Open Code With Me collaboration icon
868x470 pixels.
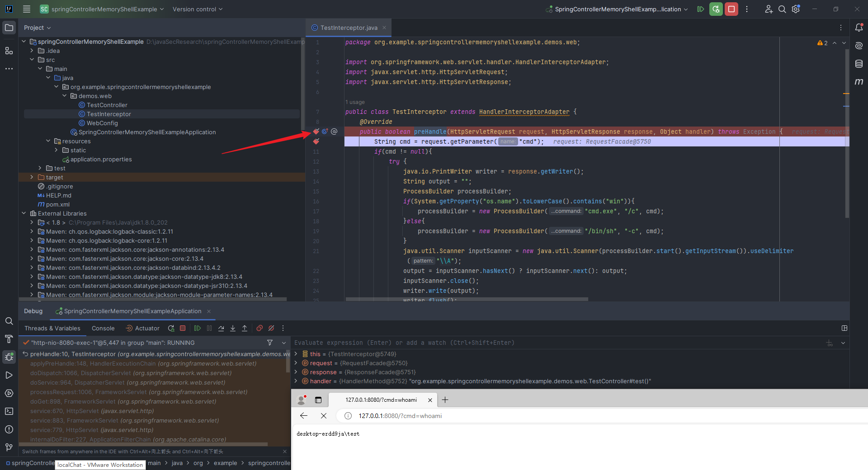tap(769, 9)
